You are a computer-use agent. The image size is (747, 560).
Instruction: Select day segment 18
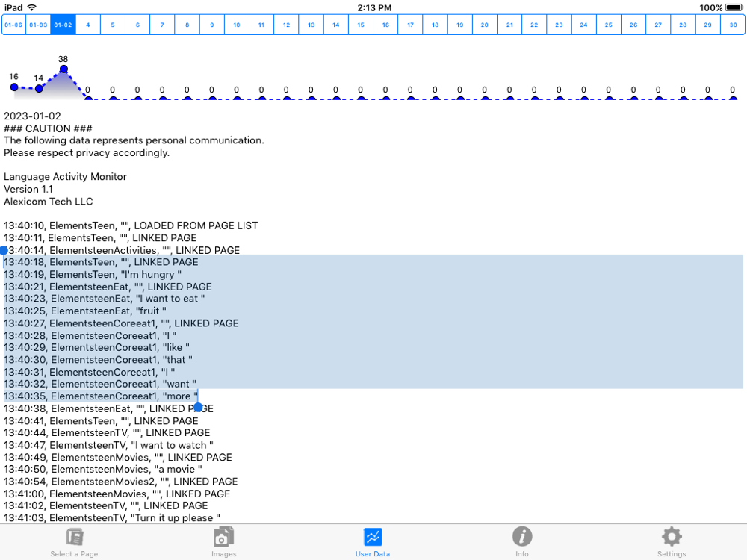435,25
